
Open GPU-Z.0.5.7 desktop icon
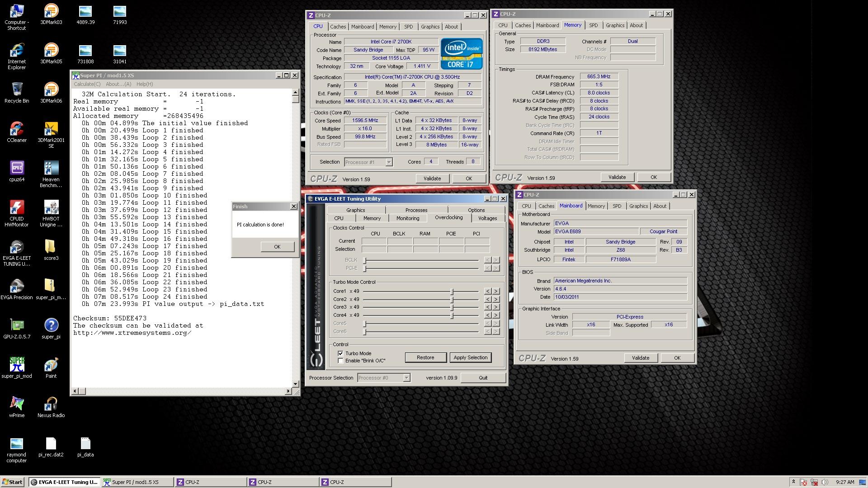(17, 329)
